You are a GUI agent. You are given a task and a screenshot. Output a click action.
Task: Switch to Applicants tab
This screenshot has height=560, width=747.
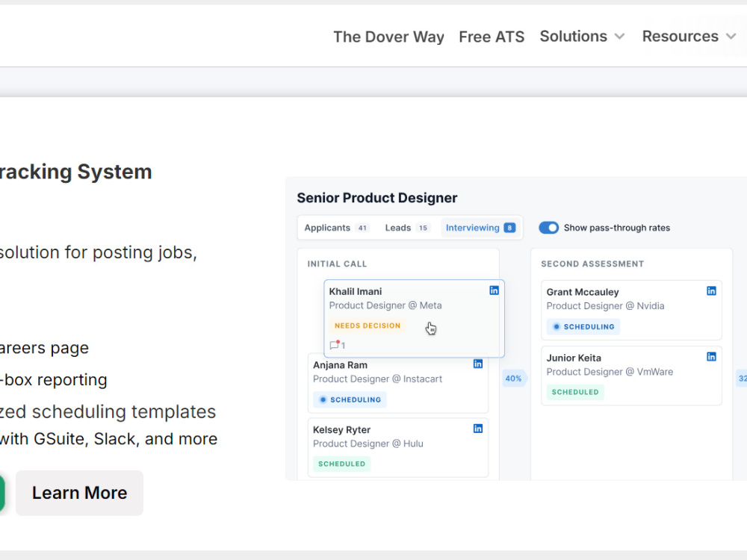click(x=336, y=228)
